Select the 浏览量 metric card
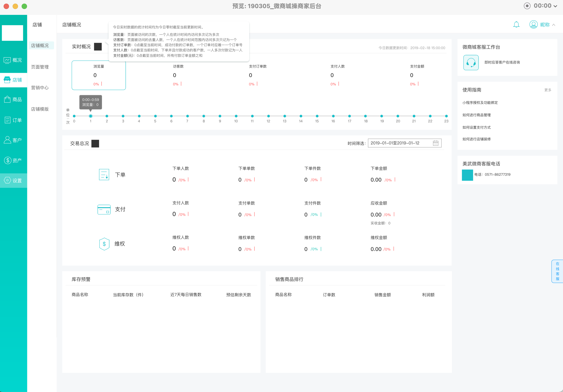This screenshot has width=563, height=392. coord(99,75)
